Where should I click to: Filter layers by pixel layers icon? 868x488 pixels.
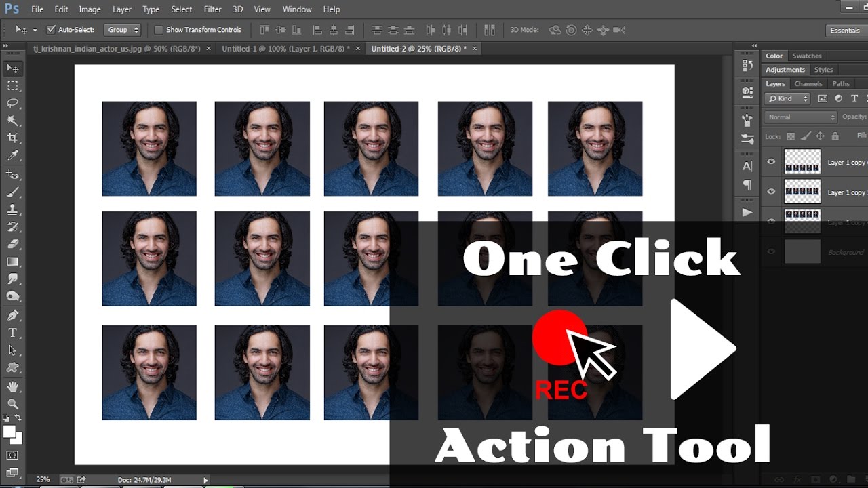pos(823,98)
